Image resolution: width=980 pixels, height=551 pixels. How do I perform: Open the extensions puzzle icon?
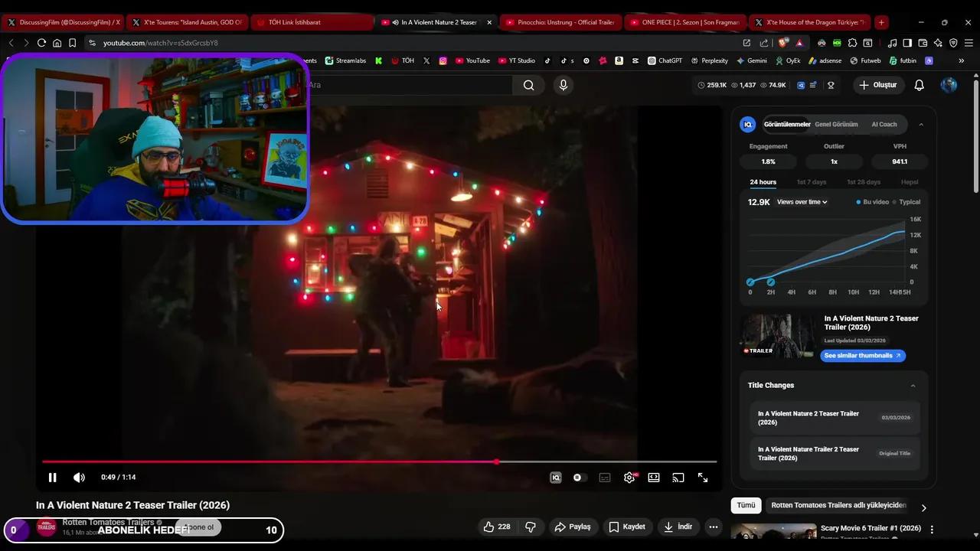[x=852, y=43]
